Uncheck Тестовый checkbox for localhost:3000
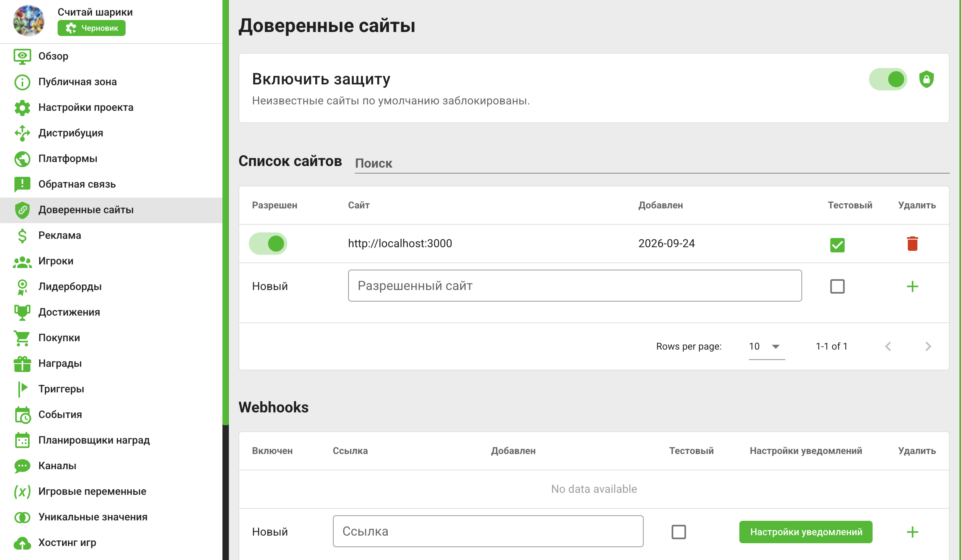Image resolution: width=961 pixels, height=560 pixels. click(837, 245)
